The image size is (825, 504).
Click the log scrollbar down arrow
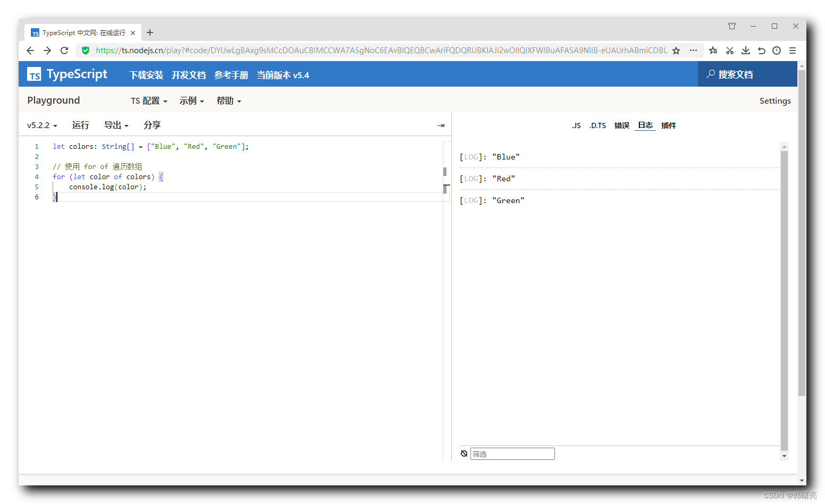pyautogui.click(x=784, y=456)
